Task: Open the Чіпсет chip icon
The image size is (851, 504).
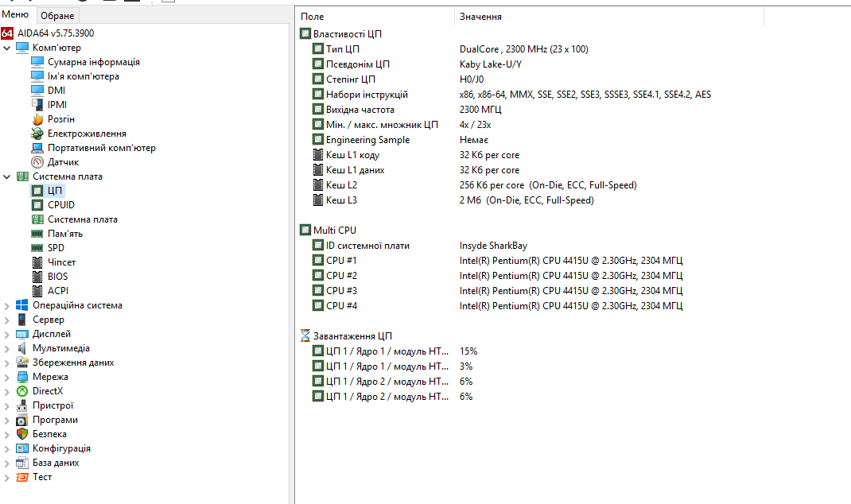Action: click(37, 262)
